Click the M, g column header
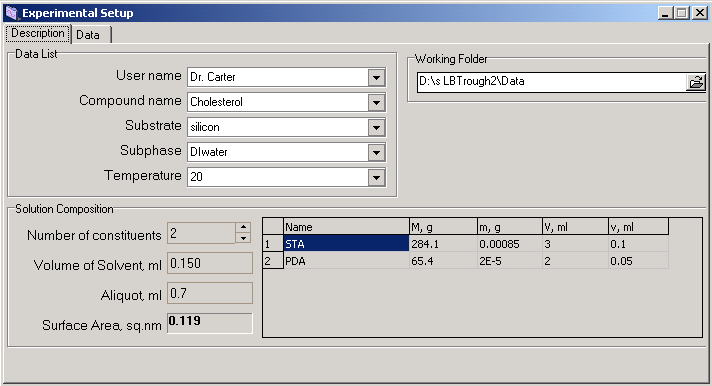 443,227
